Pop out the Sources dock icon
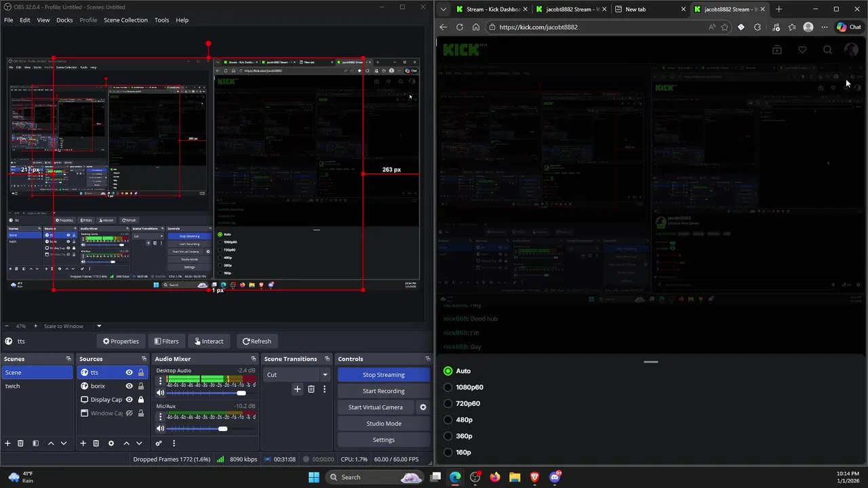Screen dimensions: 868x488 click(x=144, y=359)
